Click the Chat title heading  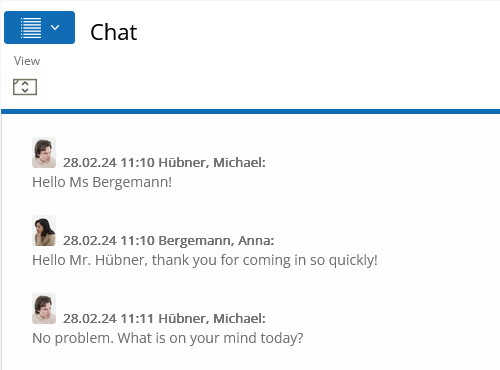pos(114,32)
